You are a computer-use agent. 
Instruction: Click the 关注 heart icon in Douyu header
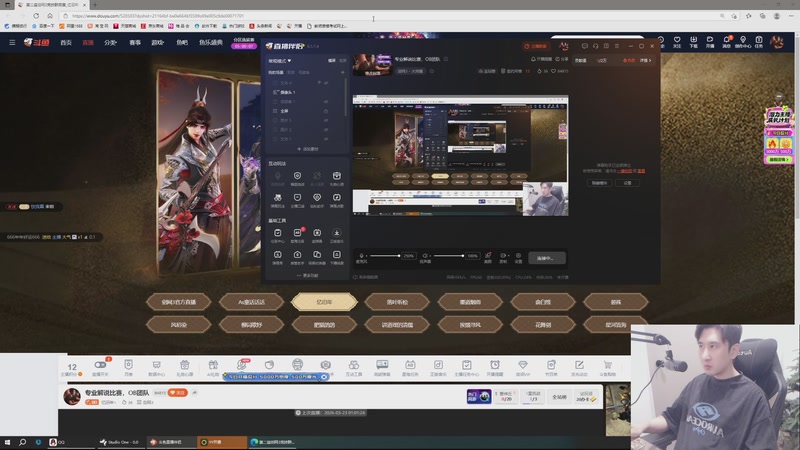[x=677, y=42]
